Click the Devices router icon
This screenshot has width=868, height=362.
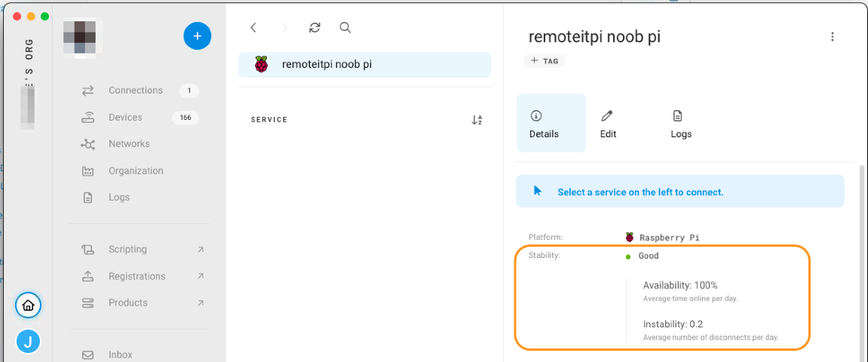coord(87,118)
